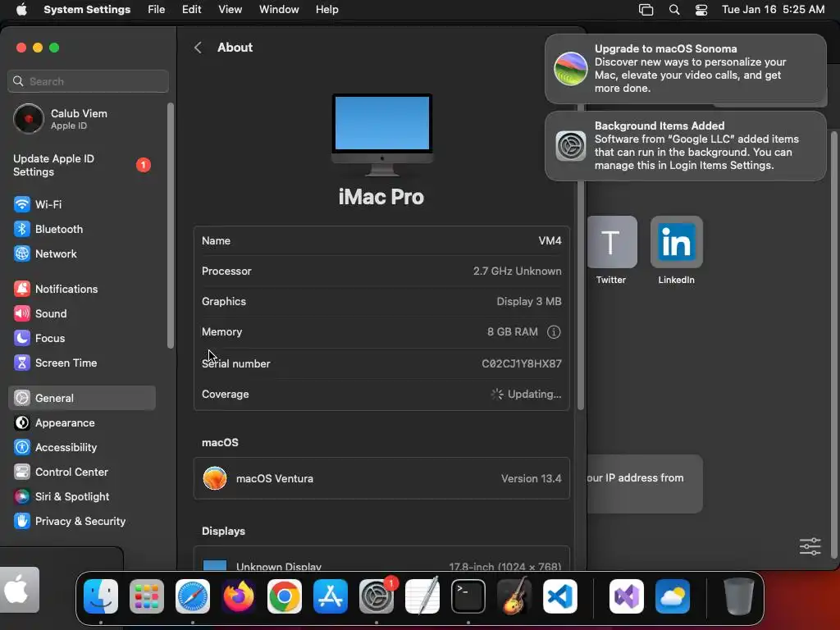
Task: Click System Settings icon in Dock
Action: (x=376, y=596)
